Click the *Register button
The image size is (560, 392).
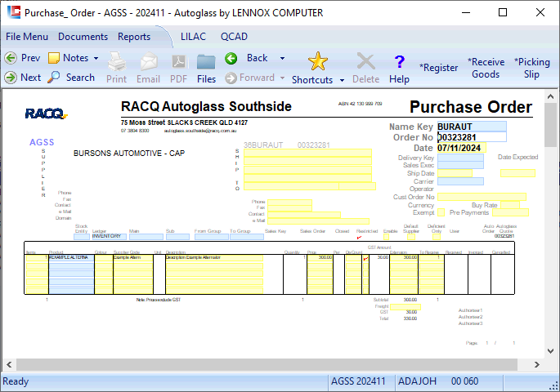439,68
